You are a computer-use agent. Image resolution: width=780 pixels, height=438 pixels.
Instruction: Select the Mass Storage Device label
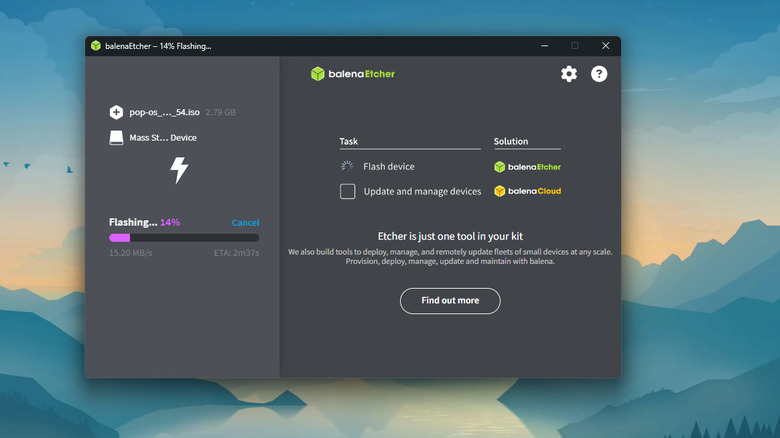click(x=163, y=138)
